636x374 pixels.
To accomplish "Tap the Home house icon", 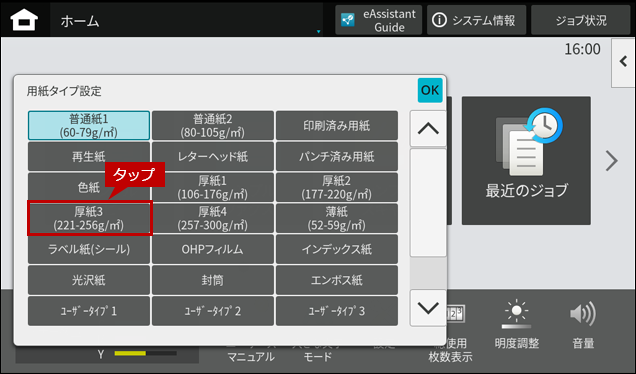I will coord(24,20).
